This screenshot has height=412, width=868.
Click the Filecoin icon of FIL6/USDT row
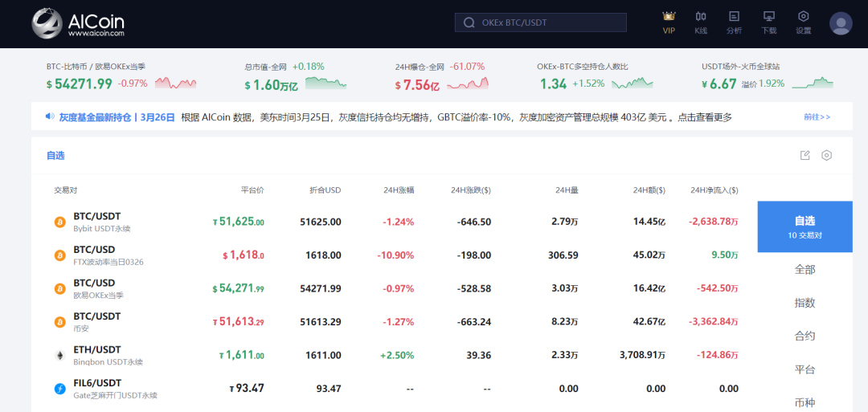59,389
